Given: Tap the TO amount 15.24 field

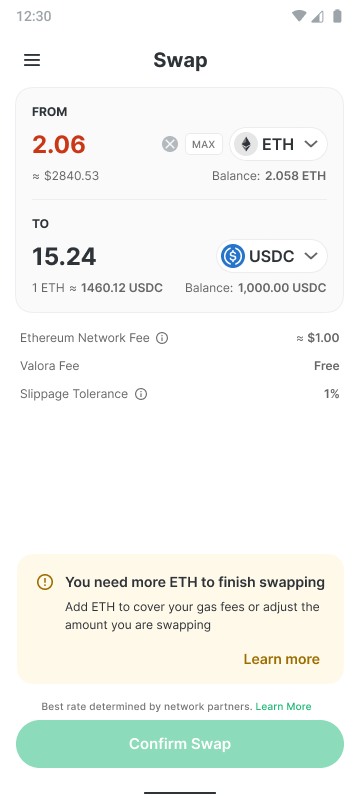Looking at the screenshot, I should tap(64, 256).
